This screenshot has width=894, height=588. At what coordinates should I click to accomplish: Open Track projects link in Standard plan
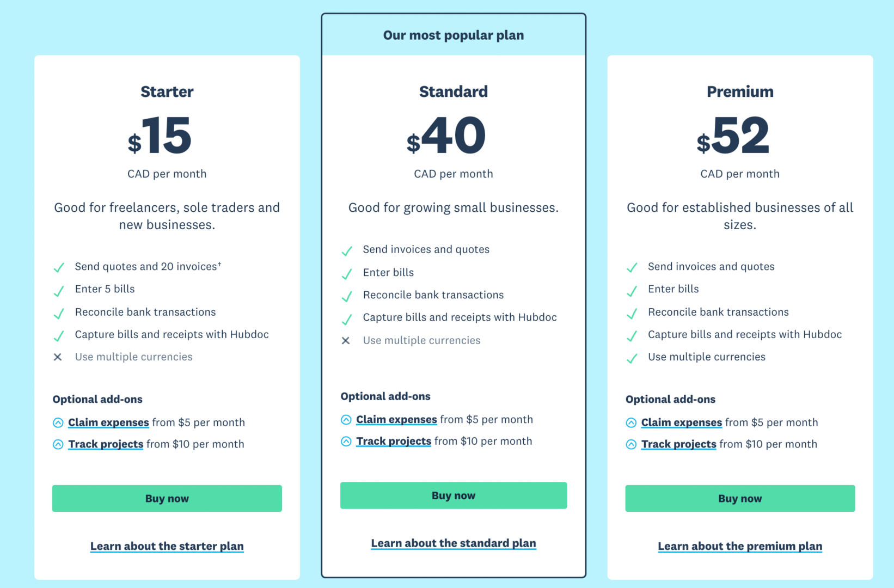394,442
